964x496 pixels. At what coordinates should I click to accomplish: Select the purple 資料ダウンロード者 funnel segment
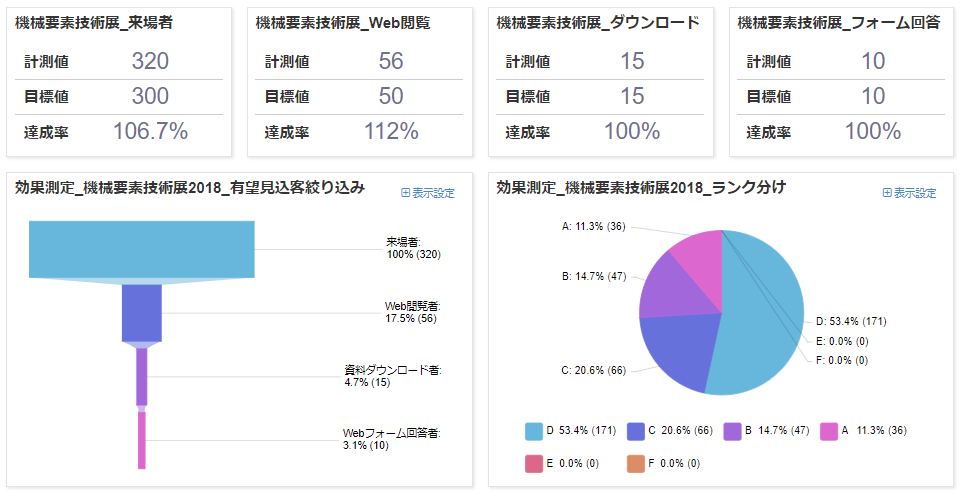pos(142,375)
